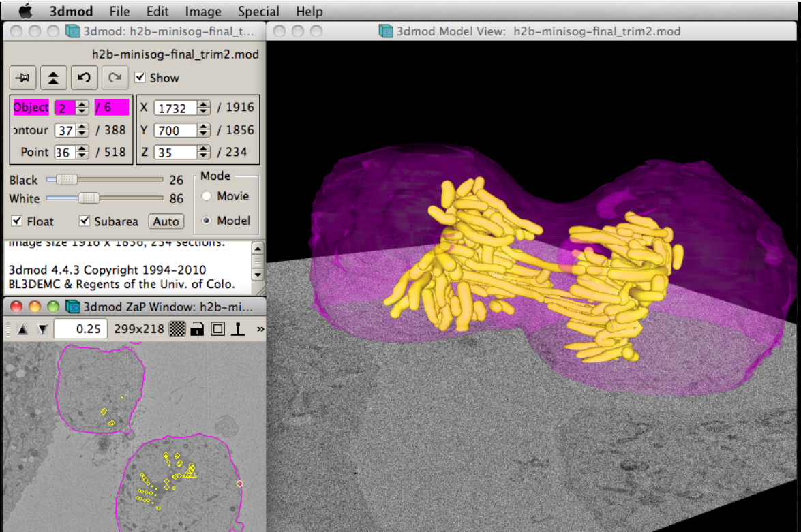
Task: Click the Z coordinate stepper arrows
Action: (x=203, y=153)
